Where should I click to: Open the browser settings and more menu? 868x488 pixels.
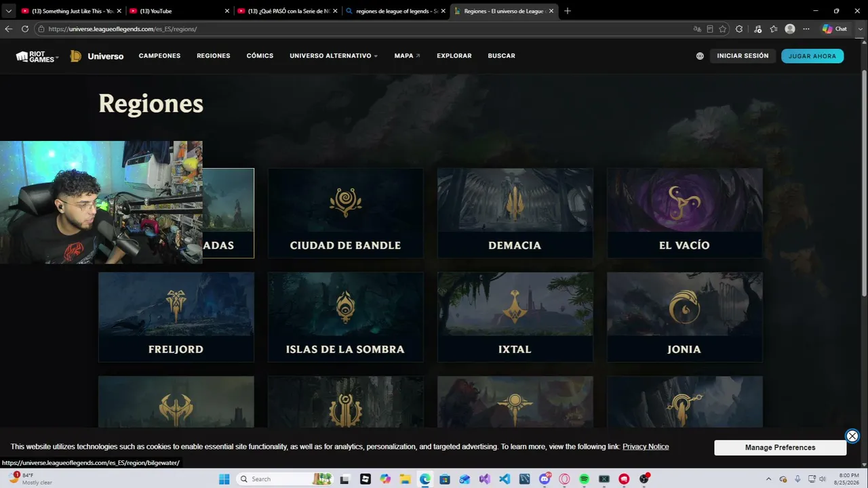pos(806,29)
